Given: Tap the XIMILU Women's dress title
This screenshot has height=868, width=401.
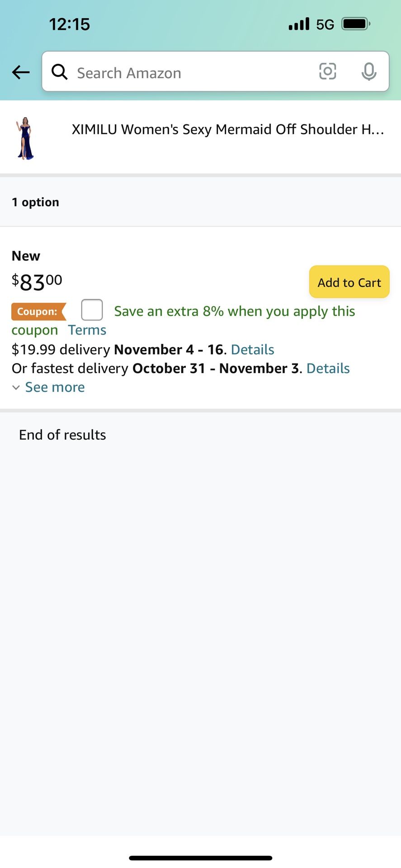Looking at the screenshot, I should (x=227, y=130).
